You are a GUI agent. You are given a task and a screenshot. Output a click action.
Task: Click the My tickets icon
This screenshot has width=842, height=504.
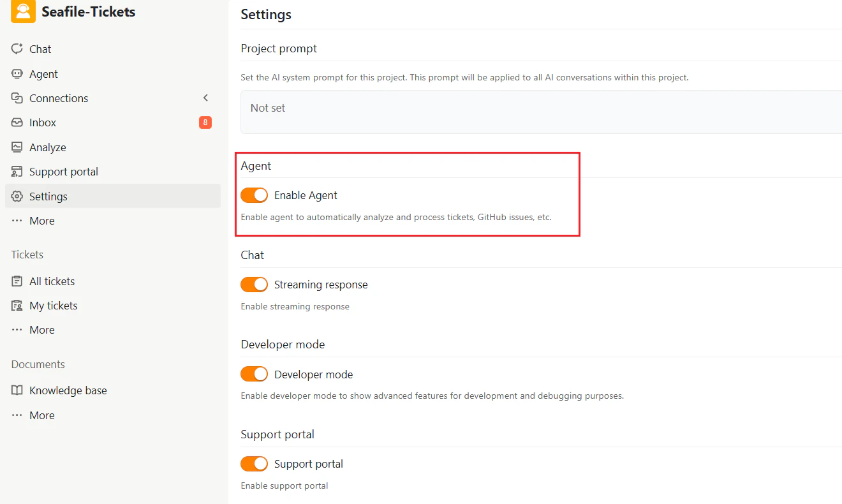click(17, 306)
